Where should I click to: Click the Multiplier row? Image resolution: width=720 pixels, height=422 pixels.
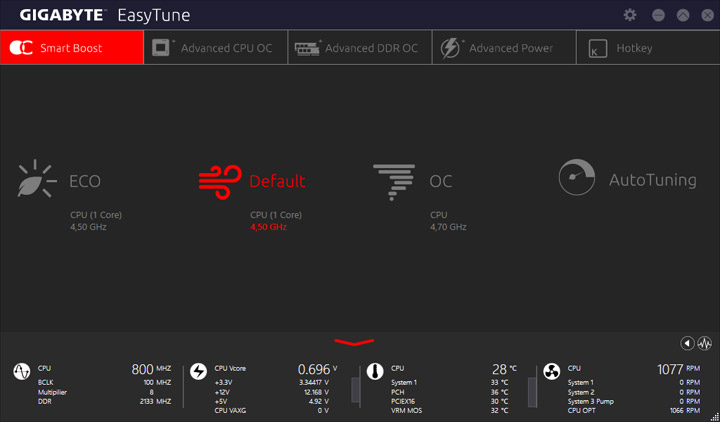tap(104, 392)
